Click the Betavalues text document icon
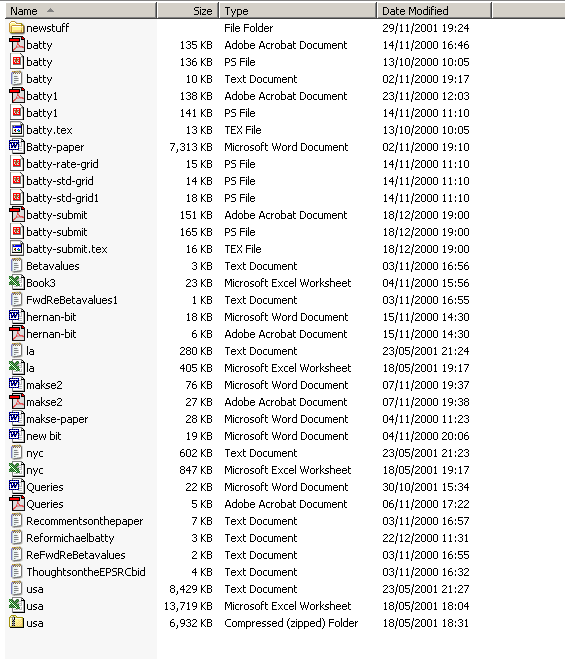This screenshot has height=659, width=565. click(x=16, y=266)
